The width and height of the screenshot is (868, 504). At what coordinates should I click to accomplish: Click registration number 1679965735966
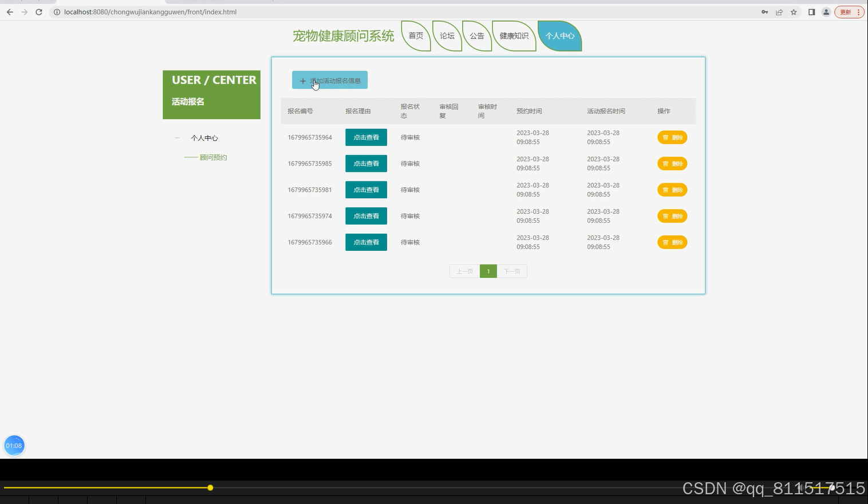[x=310, y=242]
